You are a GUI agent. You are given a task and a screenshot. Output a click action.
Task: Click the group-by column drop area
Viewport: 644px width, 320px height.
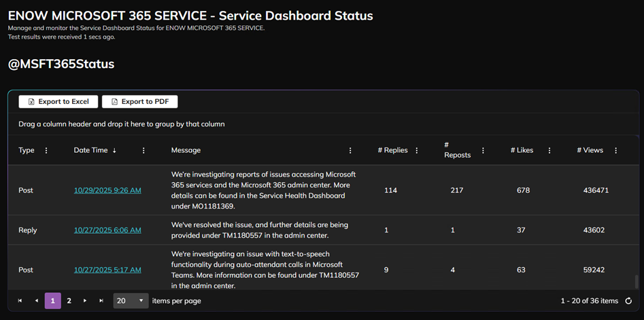tap(324, 124)
